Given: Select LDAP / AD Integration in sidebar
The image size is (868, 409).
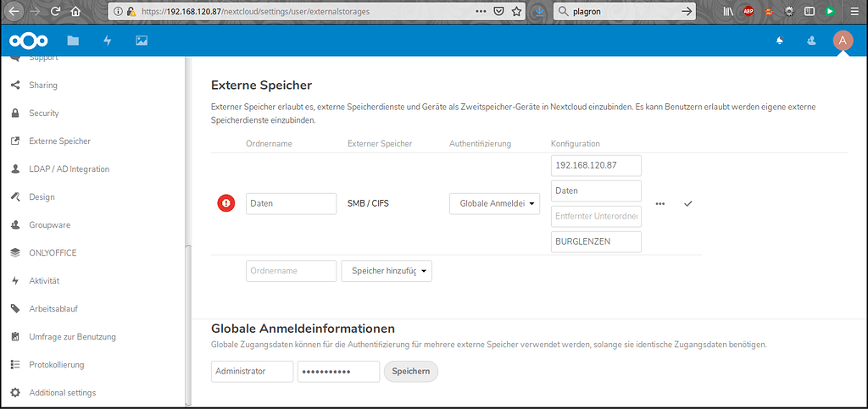Looking at the screenshot, I should coord(69,169).
